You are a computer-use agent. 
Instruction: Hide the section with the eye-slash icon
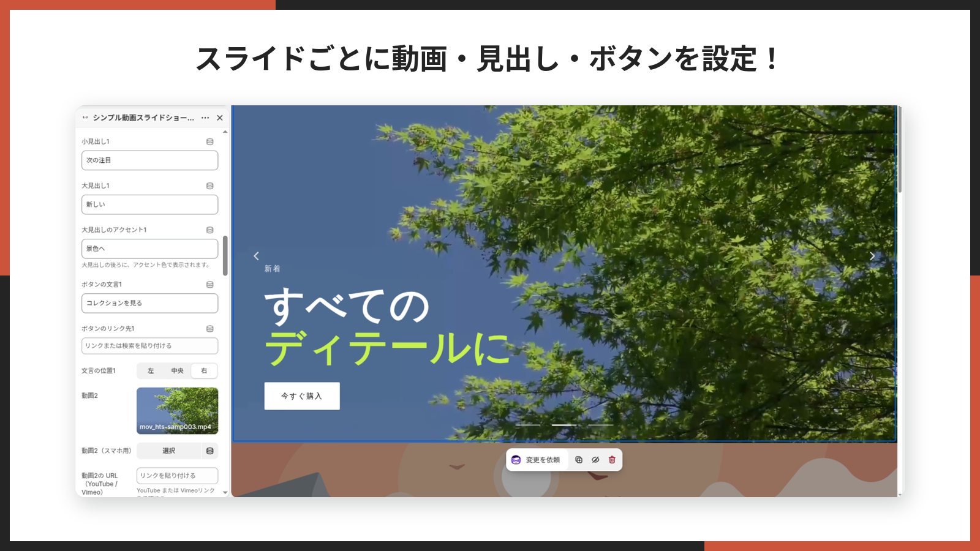pos(595,460)
